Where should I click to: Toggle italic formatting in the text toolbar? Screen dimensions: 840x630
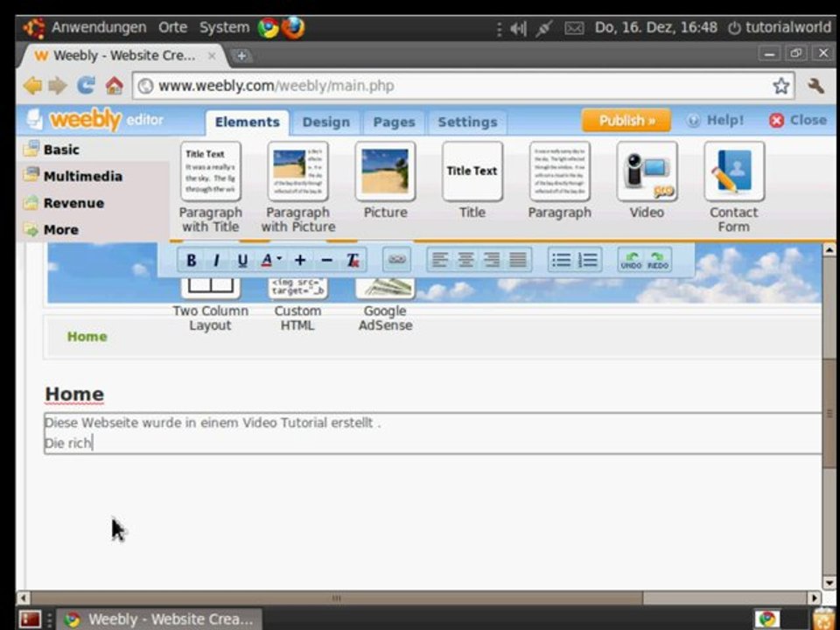(216, 261)
